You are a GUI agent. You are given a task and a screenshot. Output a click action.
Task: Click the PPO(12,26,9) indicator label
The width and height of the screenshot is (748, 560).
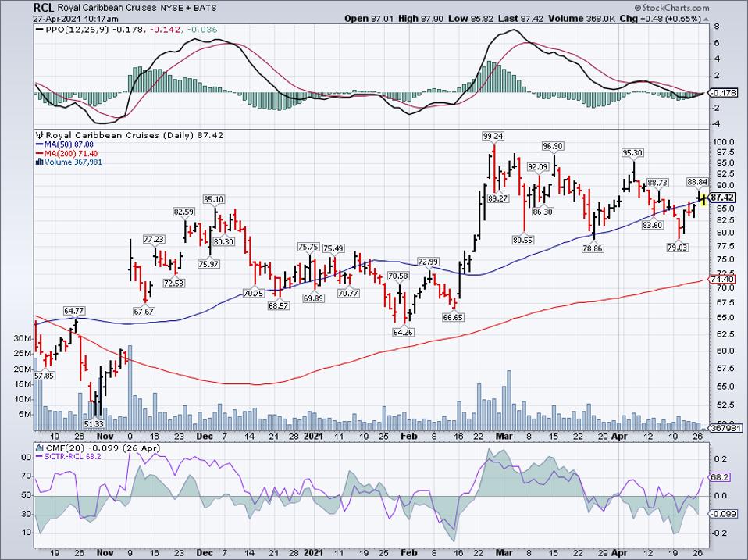pos(77,30)
